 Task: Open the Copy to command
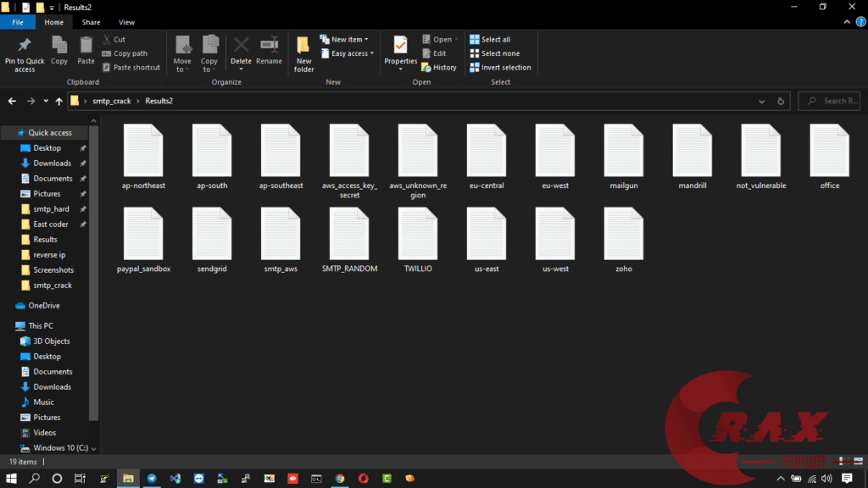click(209, 53)
